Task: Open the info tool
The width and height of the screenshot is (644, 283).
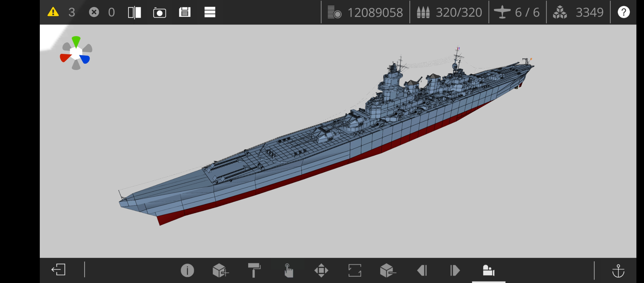Action: click(187, 270)
